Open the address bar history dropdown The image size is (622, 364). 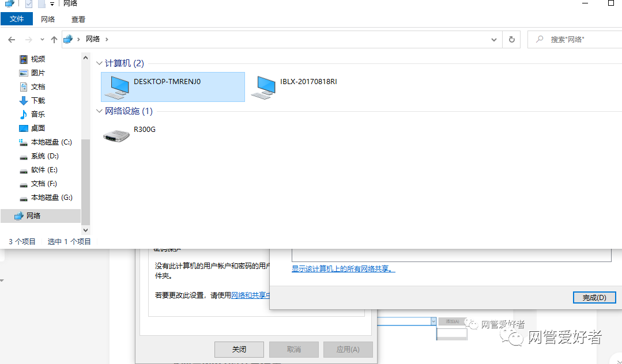click(493, 40)
